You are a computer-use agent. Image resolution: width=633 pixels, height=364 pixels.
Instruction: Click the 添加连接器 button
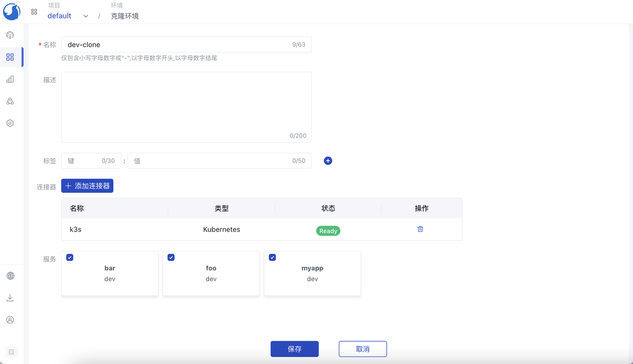click(87, 186)
